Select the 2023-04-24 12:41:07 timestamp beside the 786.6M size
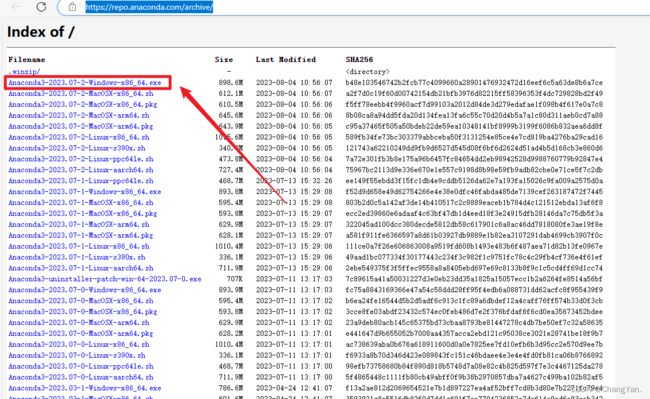 click(x=294, y=388)
